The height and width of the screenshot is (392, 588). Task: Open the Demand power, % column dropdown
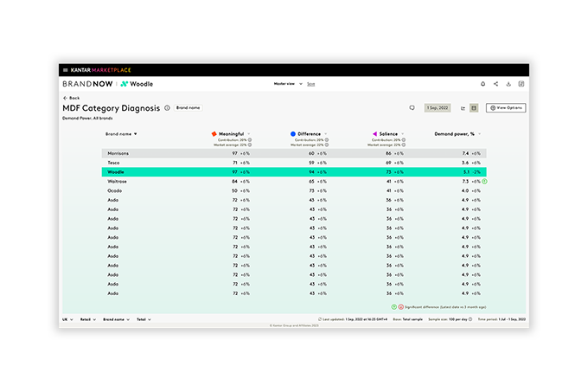point(479,134)
